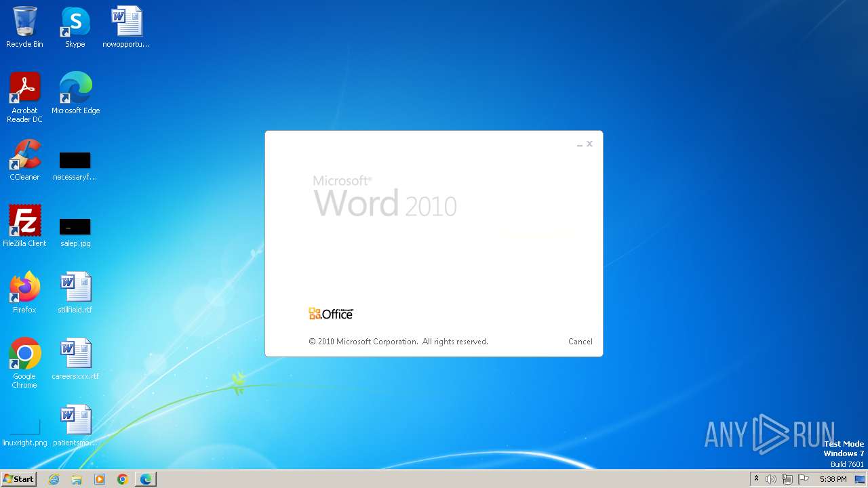Select the FileZilla Client shortcut

pyautogui.click(x=24, y=226)
